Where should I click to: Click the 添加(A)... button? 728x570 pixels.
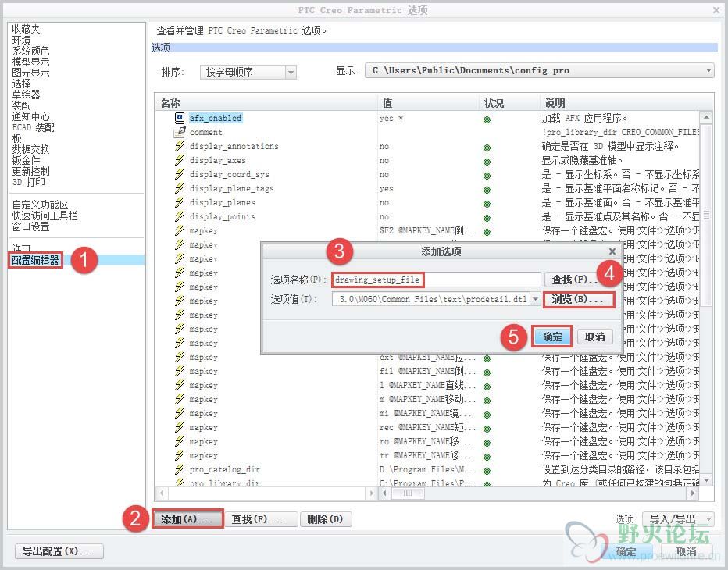pos(187,519)
